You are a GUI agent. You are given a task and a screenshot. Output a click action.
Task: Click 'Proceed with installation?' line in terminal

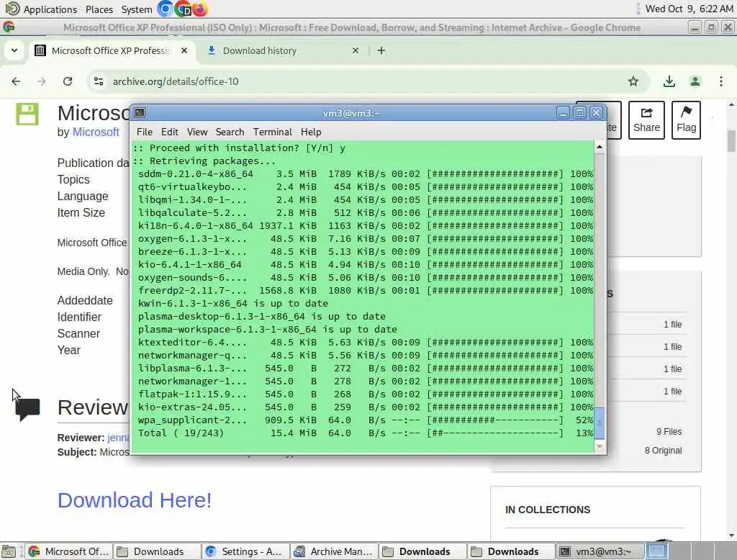[239, 148]
